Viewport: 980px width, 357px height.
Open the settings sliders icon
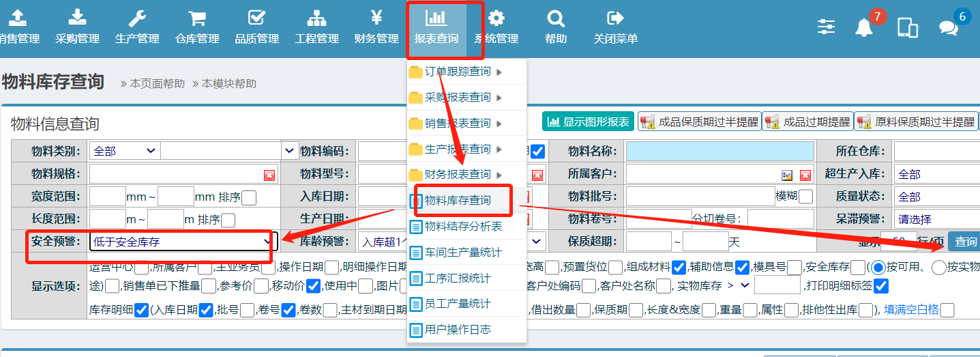click(x=826, y=27)
